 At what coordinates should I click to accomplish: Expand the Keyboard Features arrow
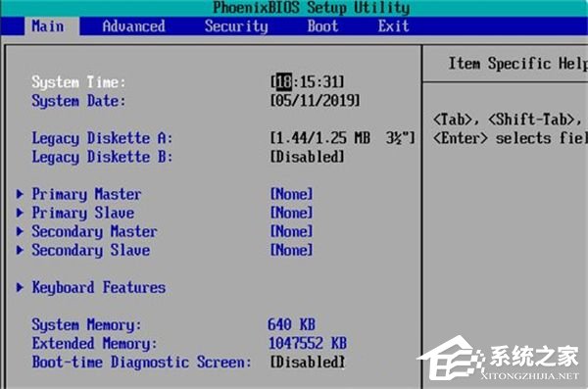coord(20,287)
